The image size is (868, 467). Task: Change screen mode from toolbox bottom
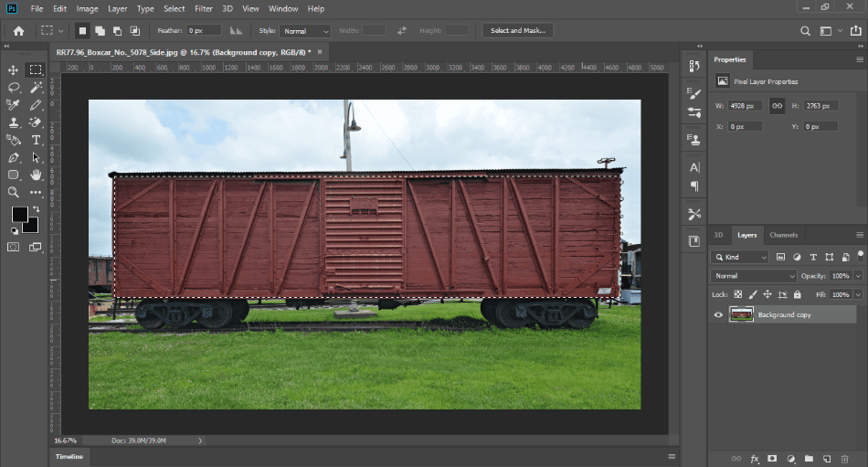(36, 247)
